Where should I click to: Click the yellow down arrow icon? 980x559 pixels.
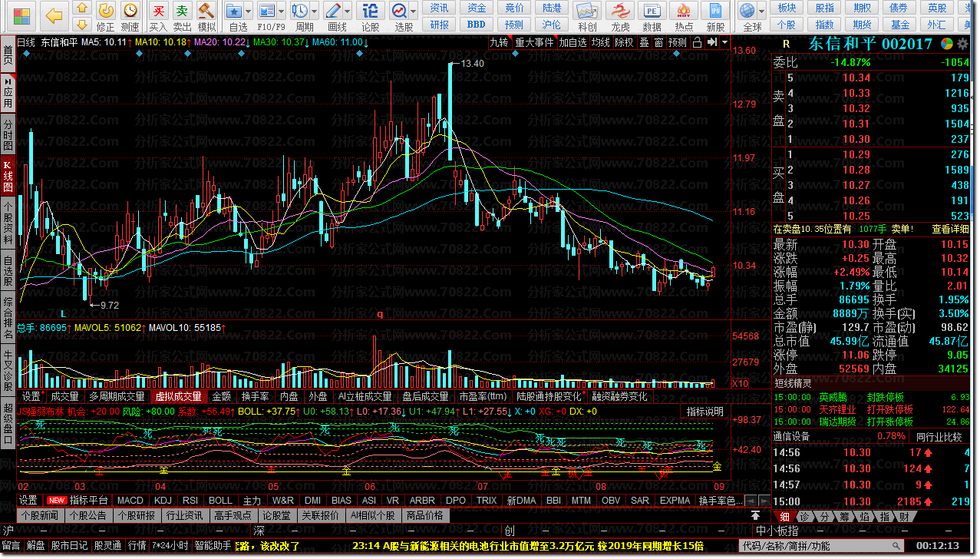click(x=83, y=25)
